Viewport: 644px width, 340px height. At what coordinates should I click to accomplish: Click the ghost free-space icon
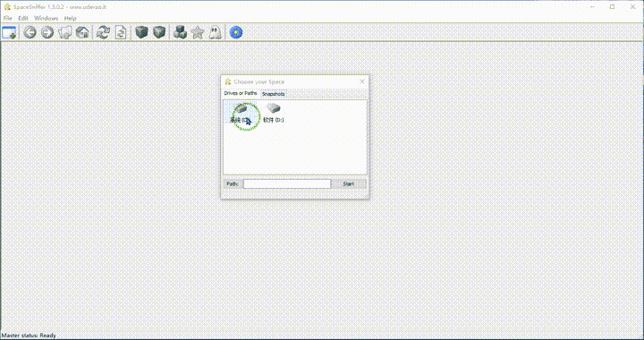point(216,32)
